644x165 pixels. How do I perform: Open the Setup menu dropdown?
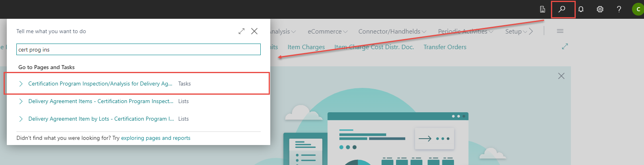click(x=516, y=32)
